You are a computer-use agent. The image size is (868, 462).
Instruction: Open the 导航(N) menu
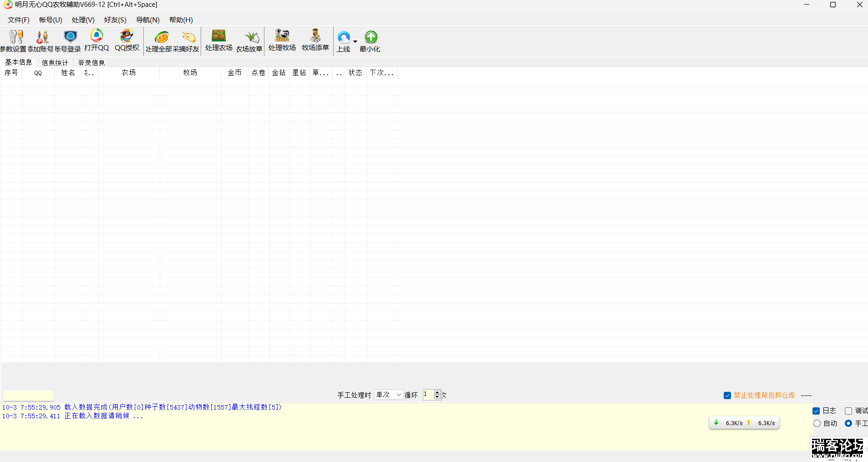[148, 20]
